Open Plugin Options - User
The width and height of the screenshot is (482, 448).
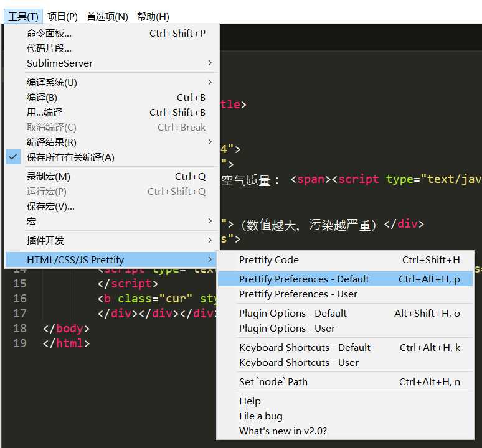[x=345, y=329]
